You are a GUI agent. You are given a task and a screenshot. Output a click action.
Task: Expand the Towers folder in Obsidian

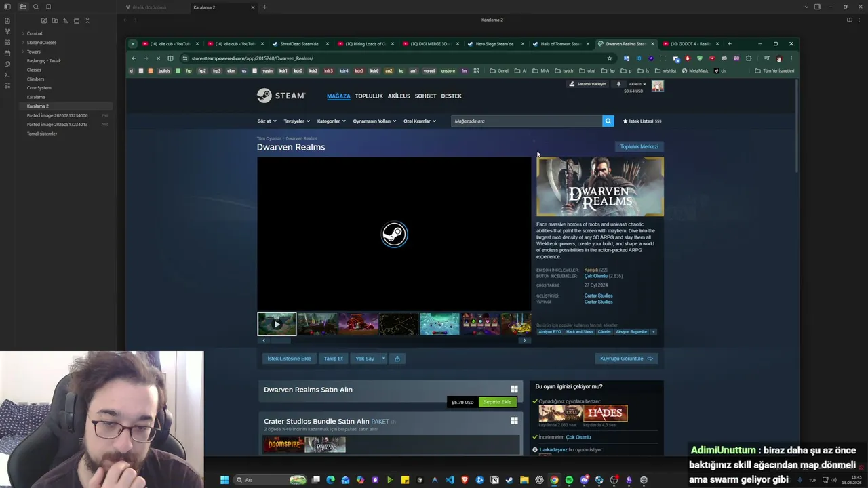click(x=33, y=52)
